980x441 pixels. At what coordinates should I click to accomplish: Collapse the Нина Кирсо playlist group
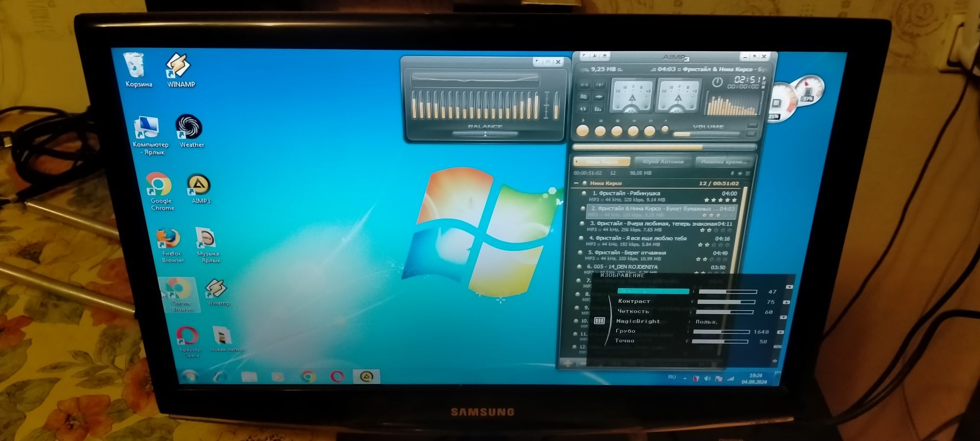point(577,183)
